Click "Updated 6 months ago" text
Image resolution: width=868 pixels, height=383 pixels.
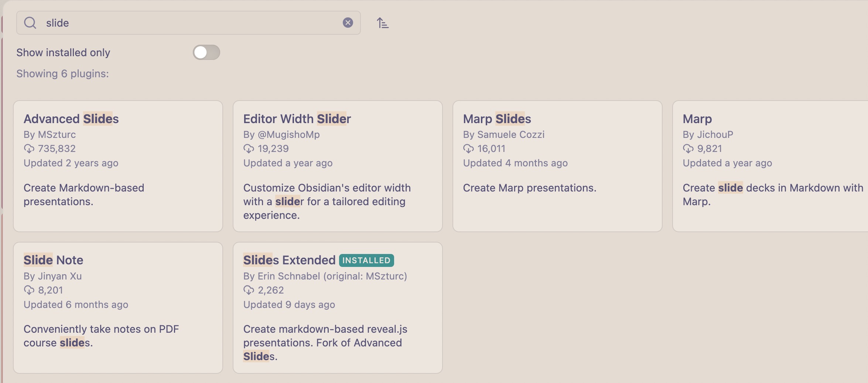point(76,305)
